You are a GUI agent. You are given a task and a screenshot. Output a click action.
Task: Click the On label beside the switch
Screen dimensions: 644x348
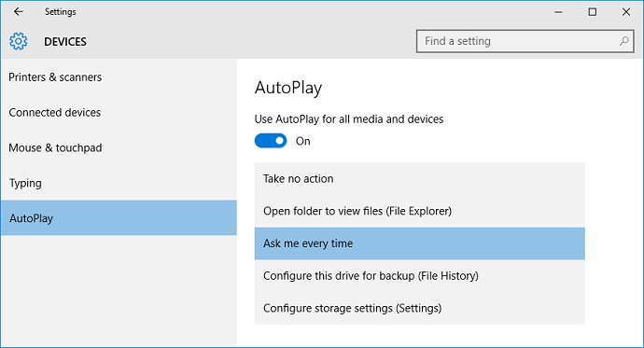(x=303, y=141)
